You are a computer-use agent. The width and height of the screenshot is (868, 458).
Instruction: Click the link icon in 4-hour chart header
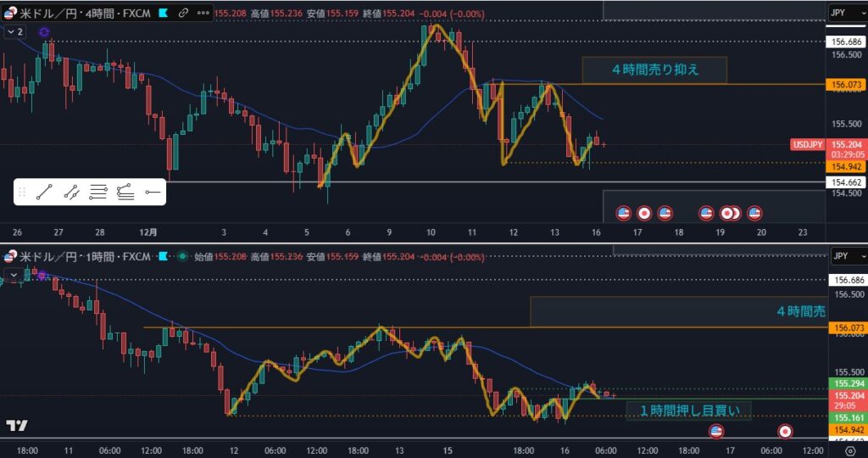point(181,13)
